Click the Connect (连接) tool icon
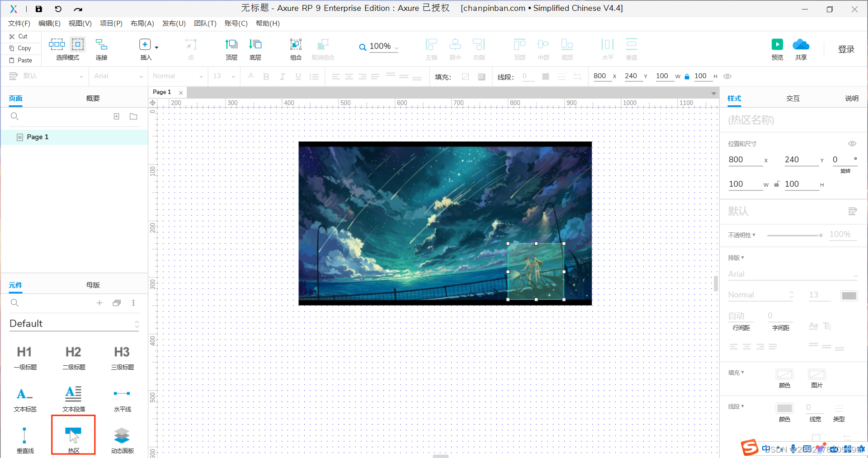 (101, 44)
